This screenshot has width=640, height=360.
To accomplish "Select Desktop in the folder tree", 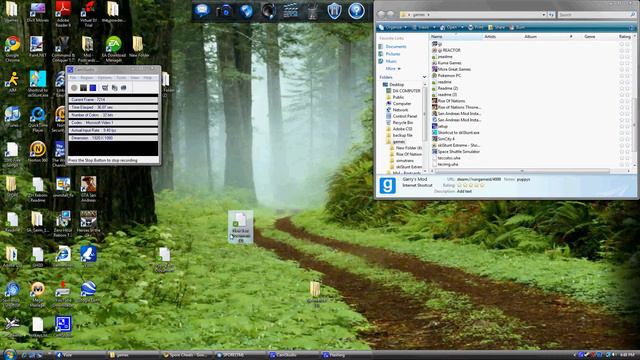I will pyautogui.click(x=396, y=84).
